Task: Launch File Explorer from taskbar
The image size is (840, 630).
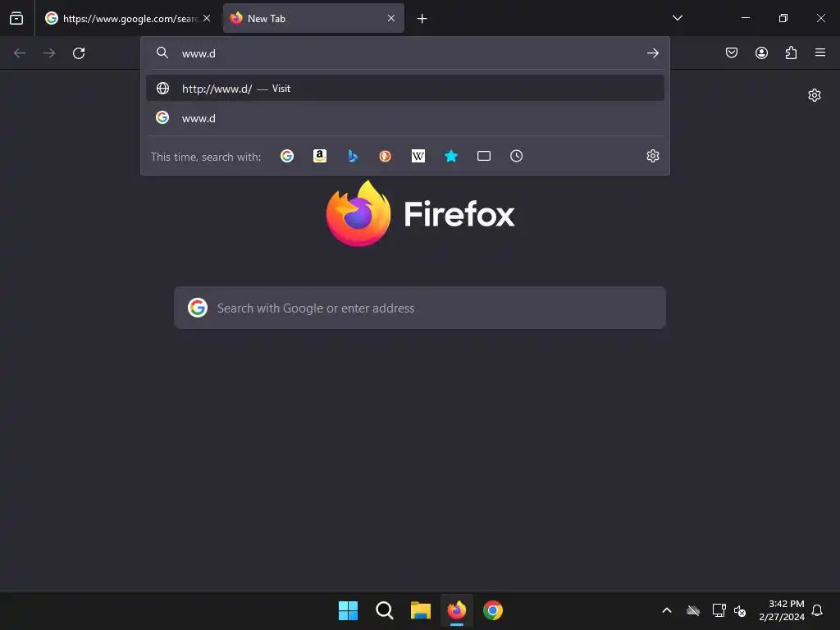Action: pyautogui.click(x=421, y=610)
